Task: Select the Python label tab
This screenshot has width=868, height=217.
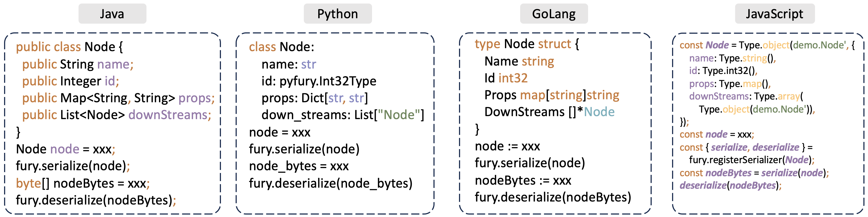Action: click(337, 14)
